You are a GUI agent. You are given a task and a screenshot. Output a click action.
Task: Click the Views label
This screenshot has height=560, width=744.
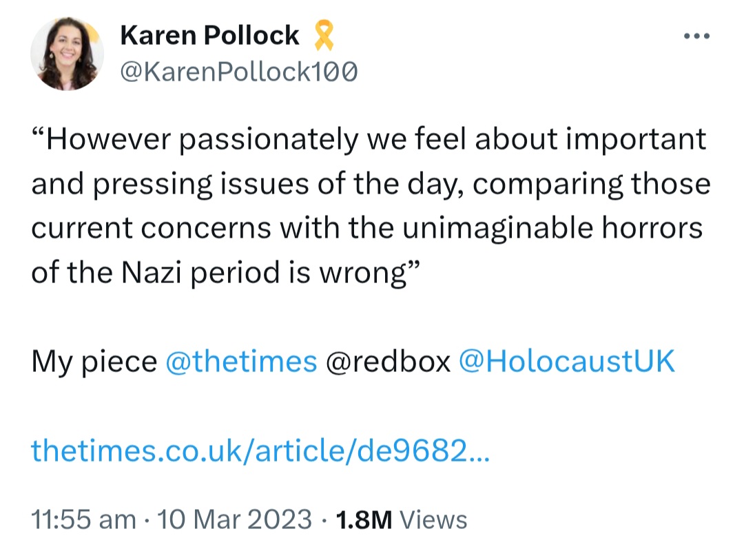[x=433, y=519]
